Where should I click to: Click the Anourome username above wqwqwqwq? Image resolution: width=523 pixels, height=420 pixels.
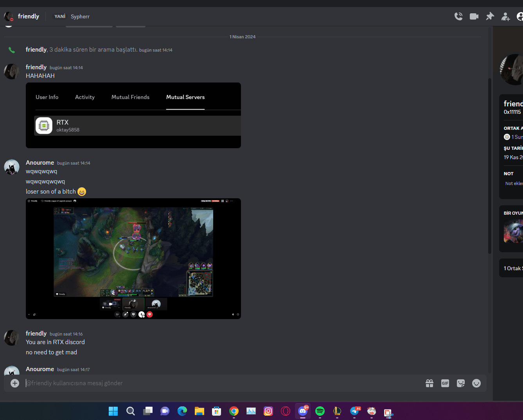click(40, 163)
